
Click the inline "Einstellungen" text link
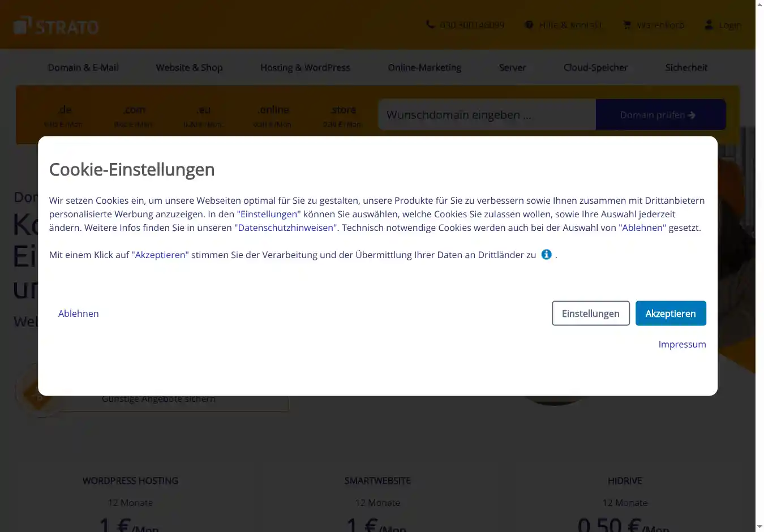(269, 214)
